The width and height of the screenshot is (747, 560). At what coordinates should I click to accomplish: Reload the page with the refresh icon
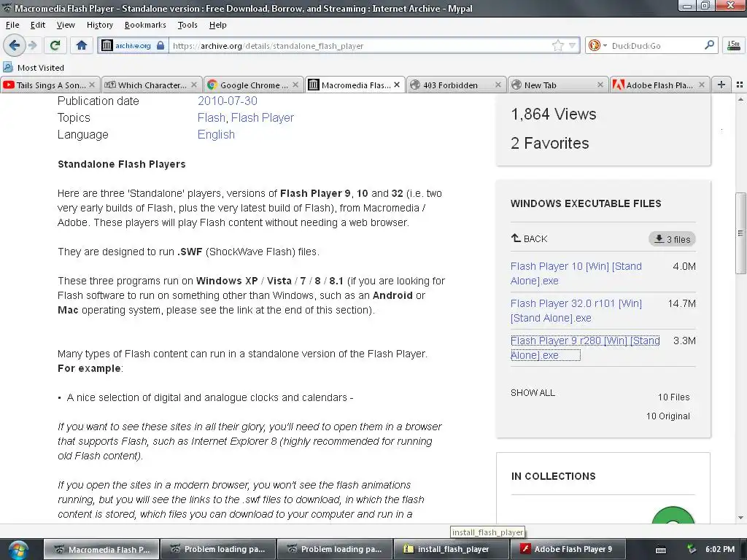tap(55, 46)
